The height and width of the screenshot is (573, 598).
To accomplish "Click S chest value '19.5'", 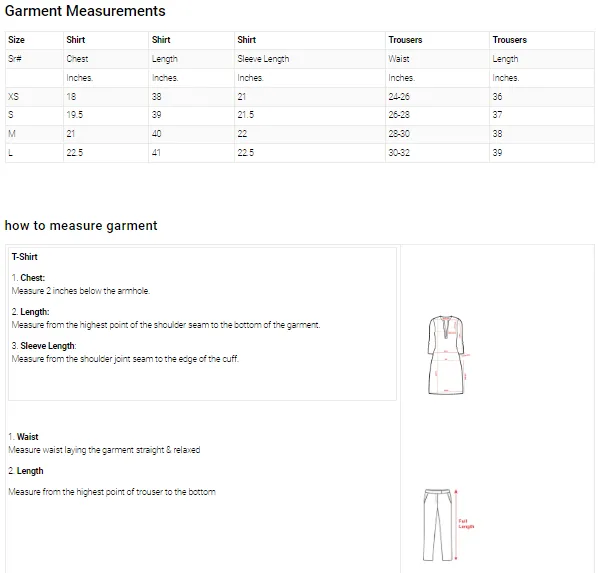I will tap(75, 114).
